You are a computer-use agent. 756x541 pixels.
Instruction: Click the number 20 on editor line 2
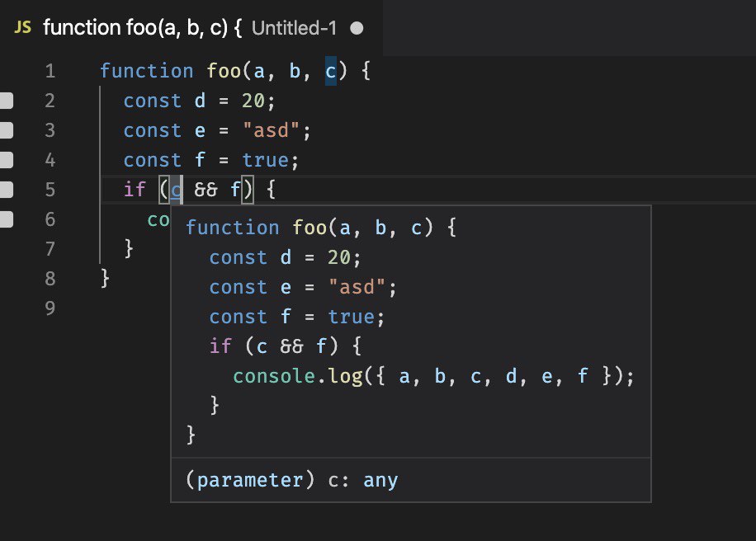(253, 101)
